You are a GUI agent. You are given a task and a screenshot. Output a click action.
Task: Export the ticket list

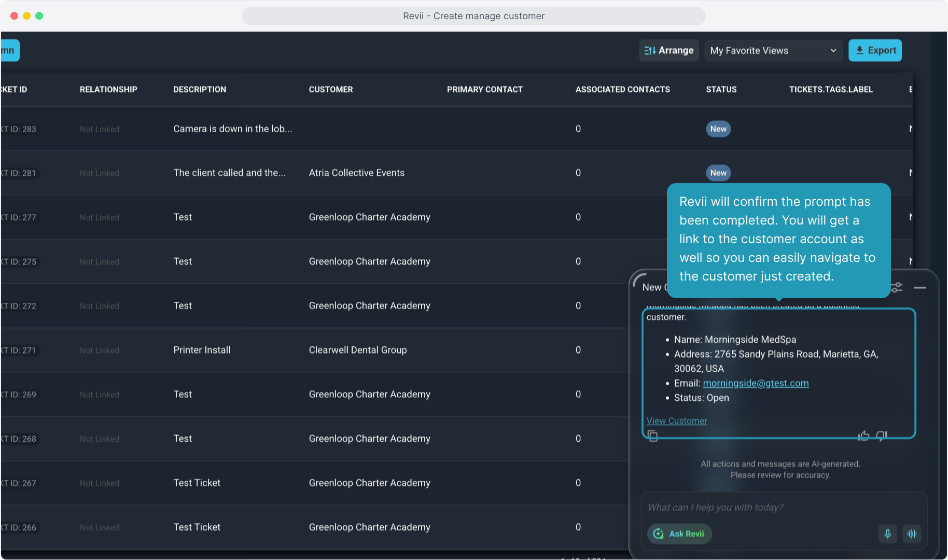click(x=875, y=50)
